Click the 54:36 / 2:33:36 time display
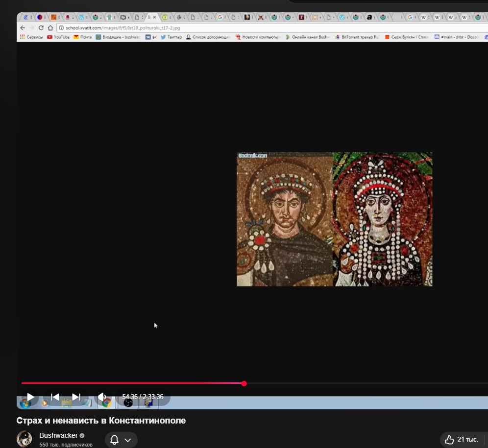 coord(143,397)
